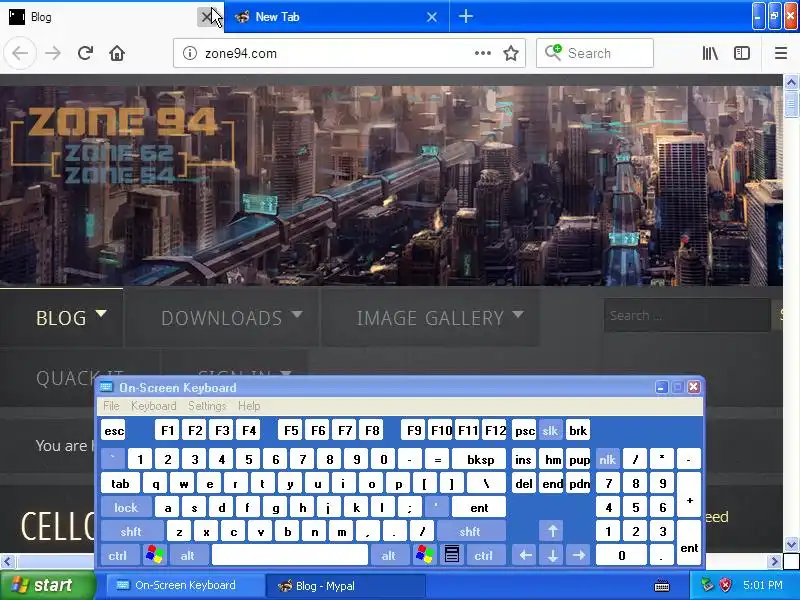Click the right Windows logo key

click(424, 555)
